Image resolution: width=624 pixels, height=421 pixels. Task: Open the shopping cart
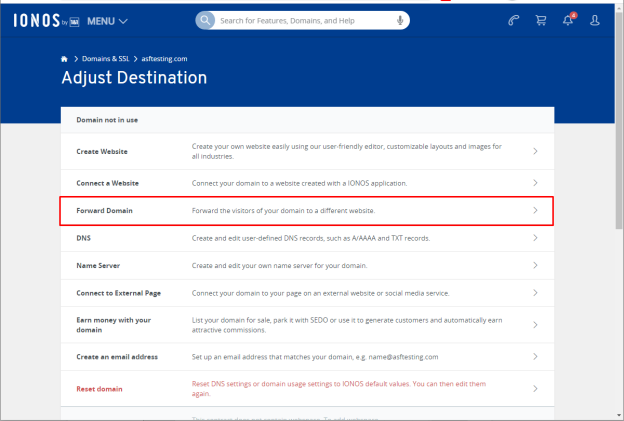[x=540, y=20]
